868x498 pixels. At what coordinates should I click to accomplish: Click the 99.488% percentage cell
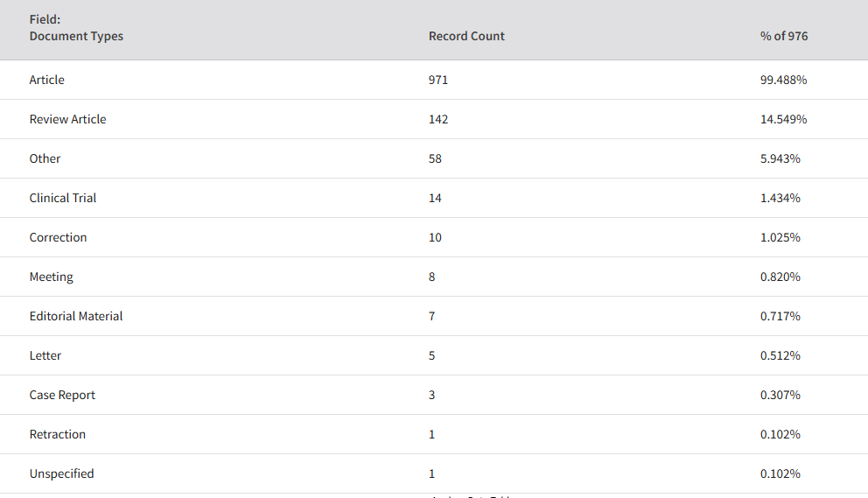coord(783,80)
